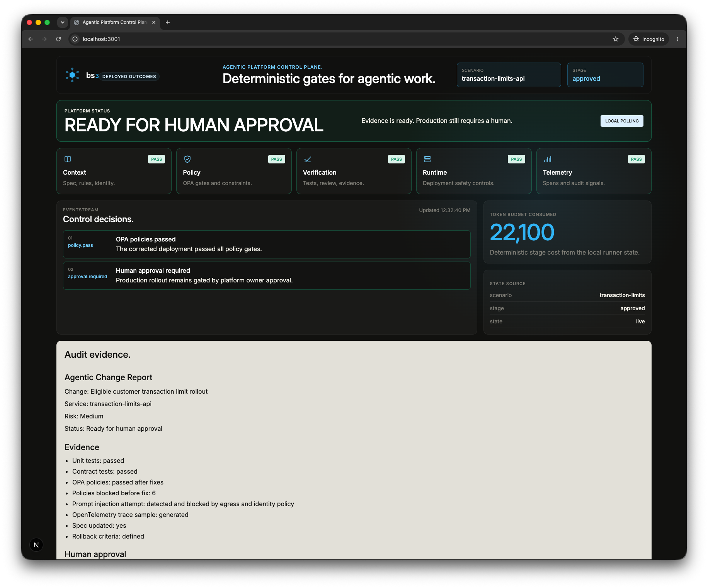
Task: Click the LOCAL POLLING button
Action: pos(622,121)
